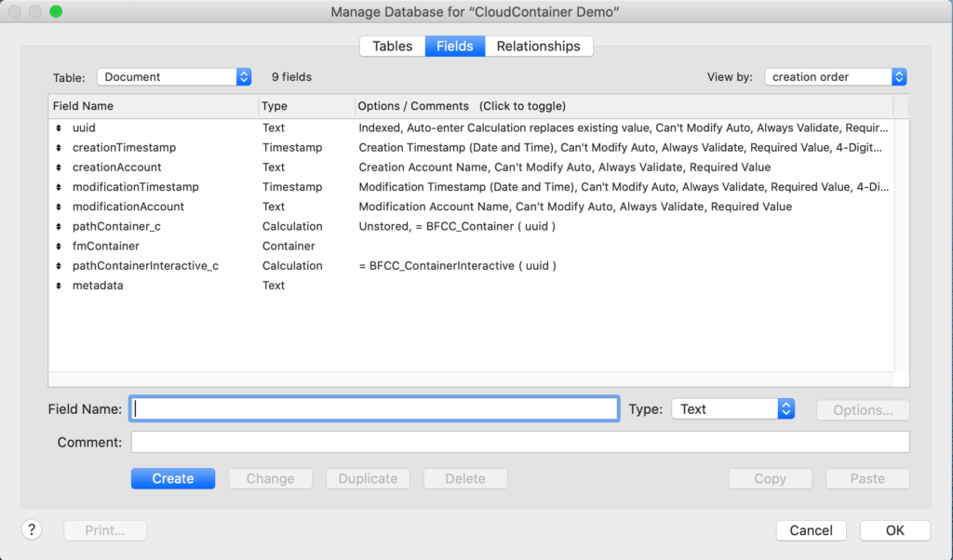This screenshot has height=560, width=953.
Task: Click the drag handle next to fmContainer
Action: [60, 247]
